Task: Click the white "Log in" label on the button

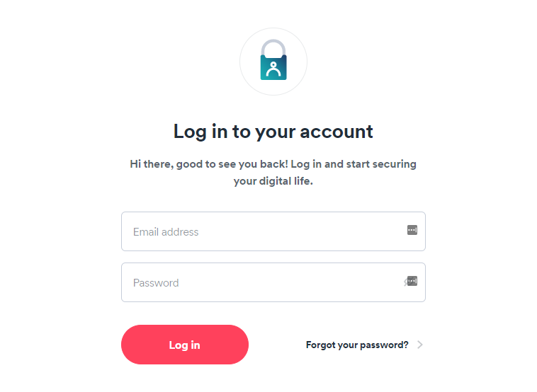Action: coord(184,345)
